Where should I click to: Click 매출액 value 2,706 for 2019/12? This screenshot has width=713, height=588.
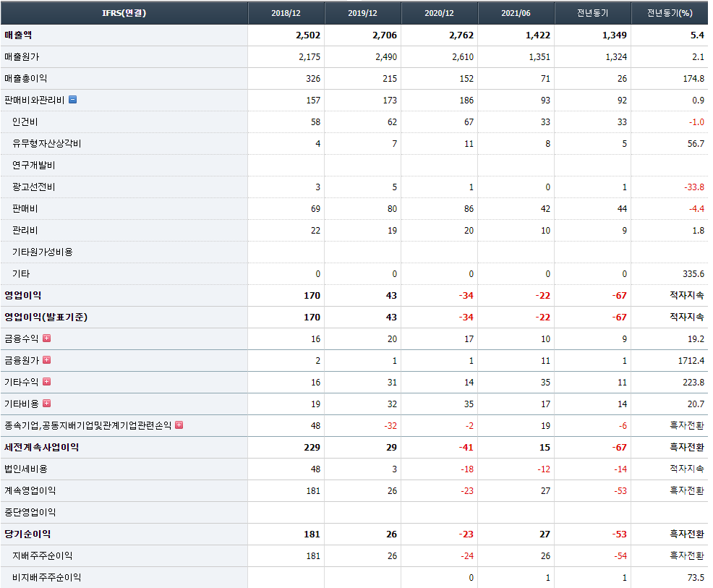385,35
